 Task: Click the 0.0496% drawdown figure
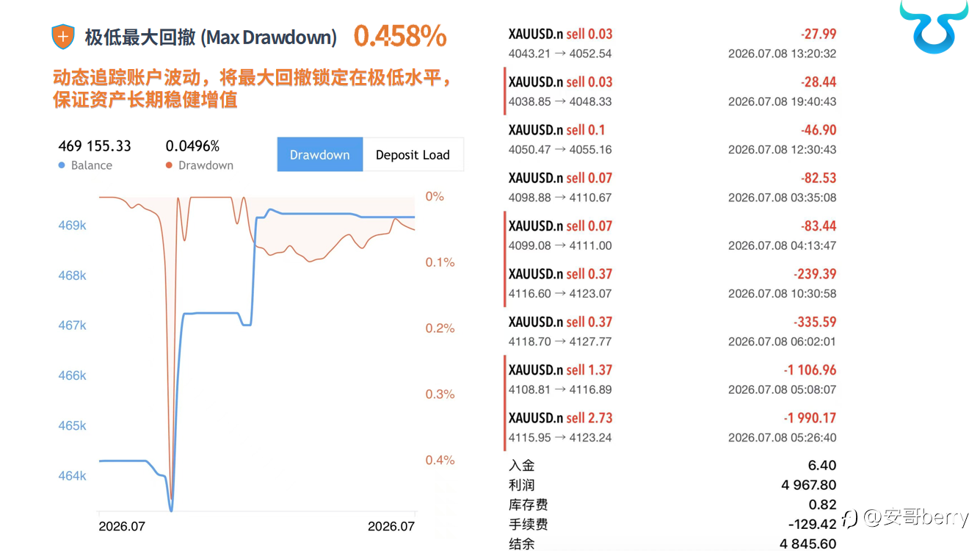point(192,146)
